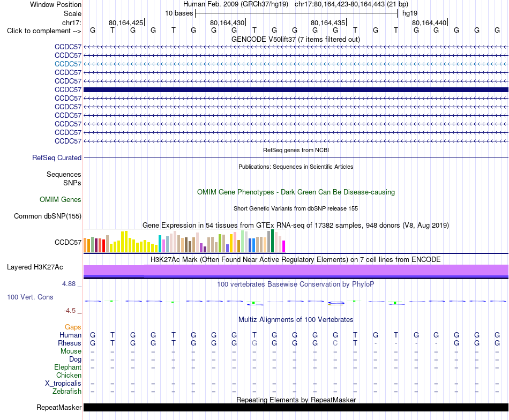This screenshot has height=420, width=509.
Task: Open the H3K27Ac Mark track title
Action: click(295, 260)
